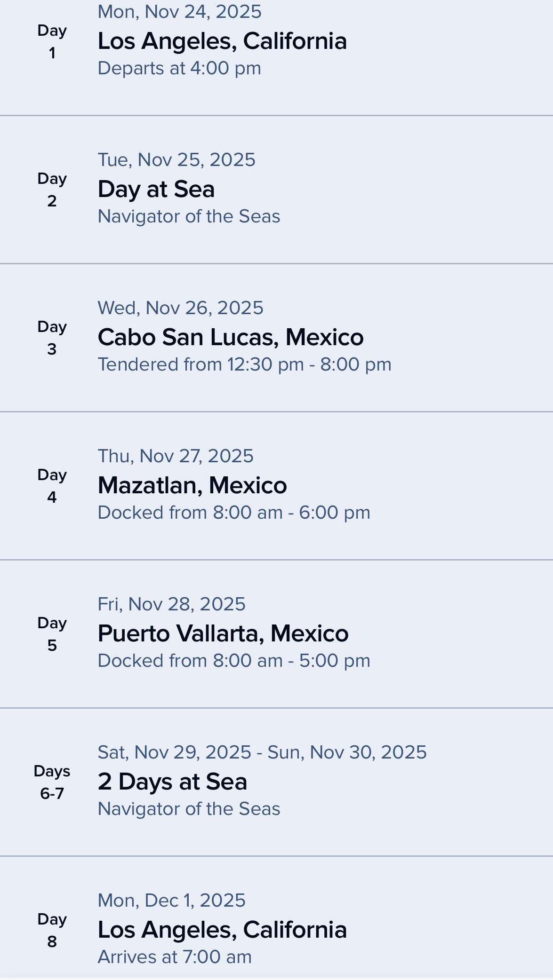Viewport: 553px width, 980px height.
Task: Tap the Days 6-7 label
Action: 52,782
